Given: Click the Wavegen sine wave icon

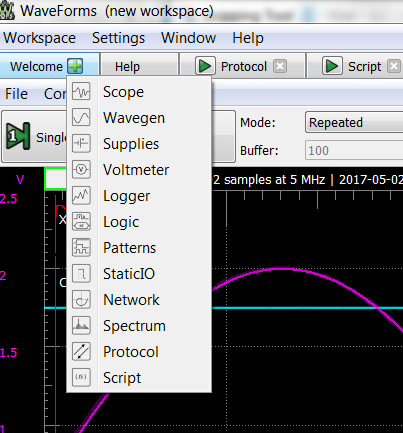Looking at the screenshot, I should tap(81, 118).
